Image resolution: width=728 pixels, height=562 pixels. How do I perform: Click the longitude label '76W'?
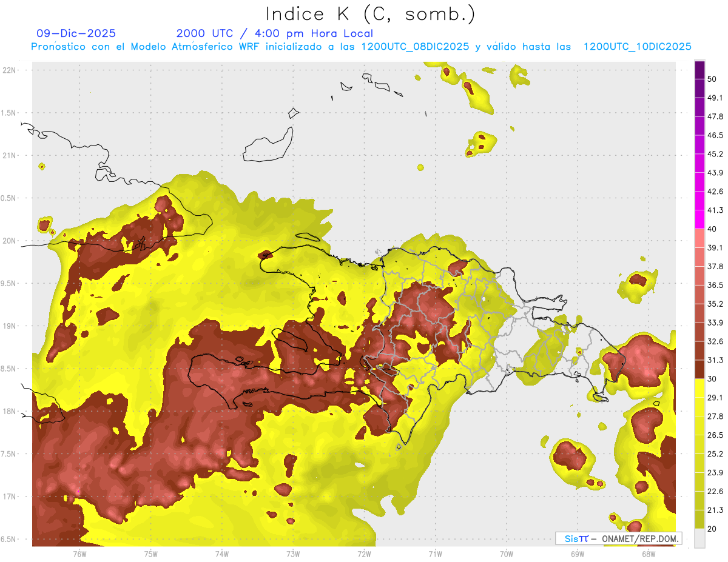(79, 554)
